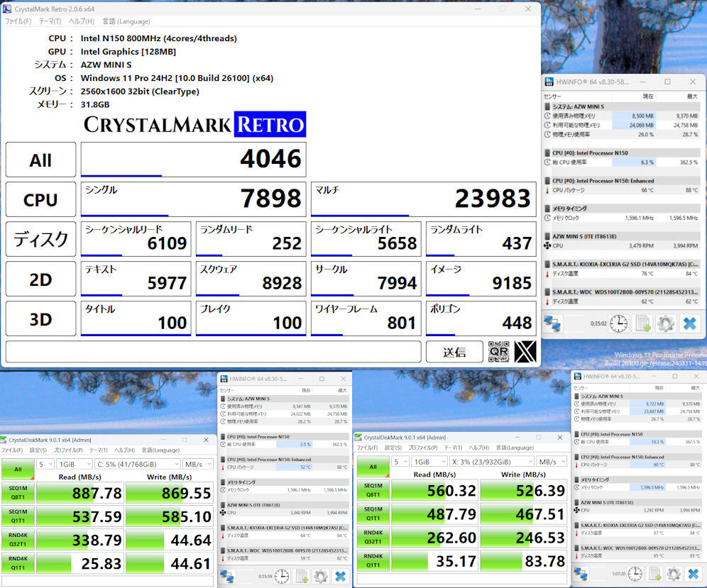Start logging in HWiNFO window showing 0:55:59
Viewport: 707px width, 588px height.
(302, 576)
